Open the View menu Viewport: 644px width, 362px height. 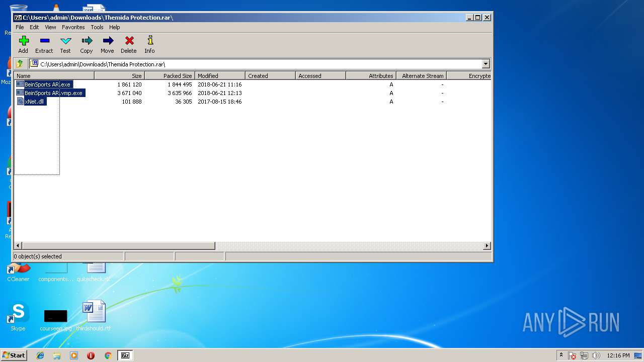[x=50, y=27]
